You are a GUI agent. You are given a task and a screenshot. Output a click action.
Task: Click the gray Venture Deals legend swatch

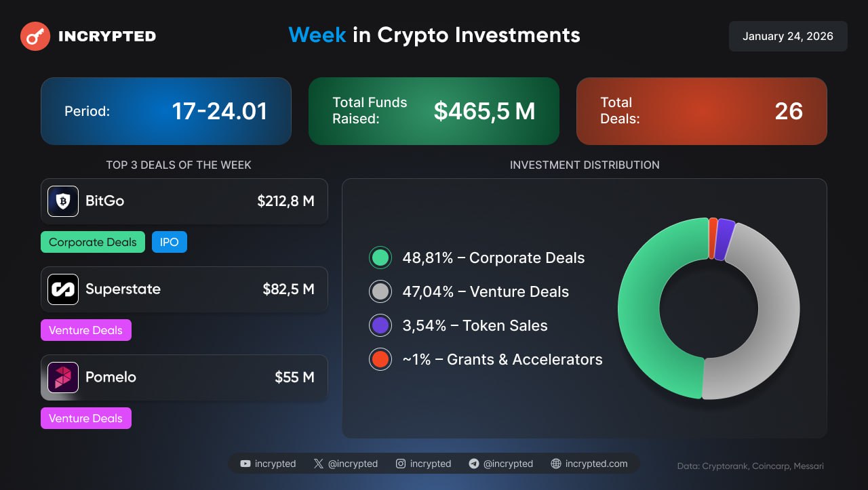[x=380, y=292]
